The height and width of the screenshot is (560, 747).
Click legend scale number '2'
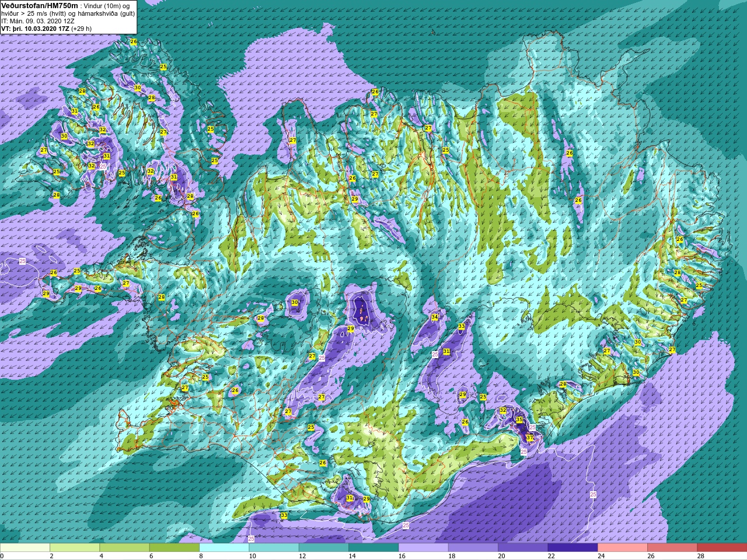coord(51,556)
